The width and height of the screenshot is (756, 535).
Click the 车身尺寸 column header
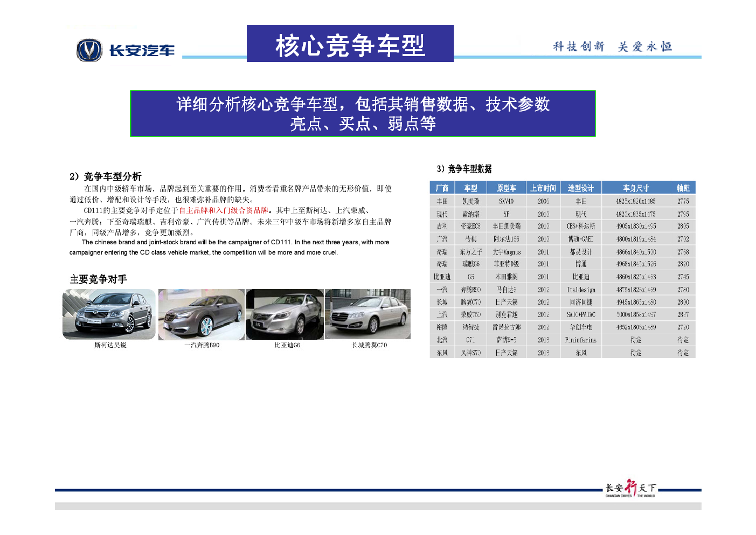point(636,188)
